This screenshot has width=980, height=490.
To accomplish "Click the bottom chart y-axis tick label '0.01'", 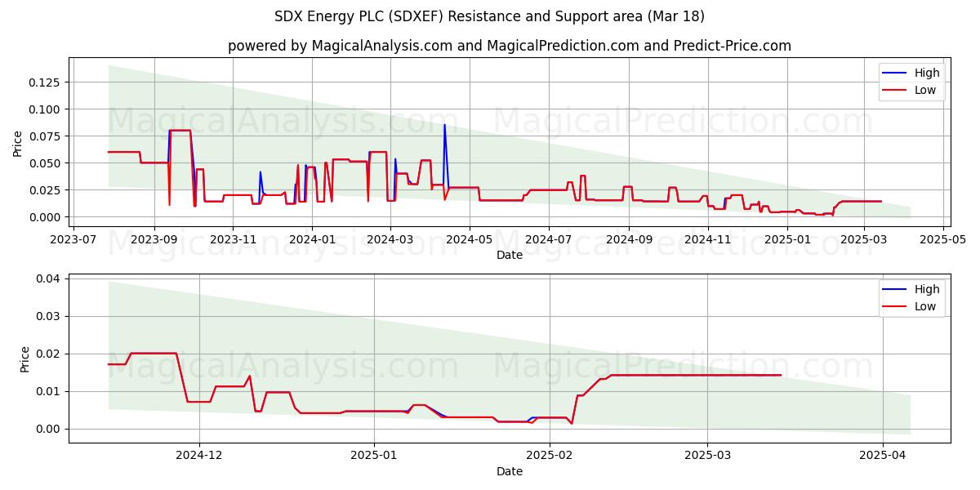I will tap(49, 392).
